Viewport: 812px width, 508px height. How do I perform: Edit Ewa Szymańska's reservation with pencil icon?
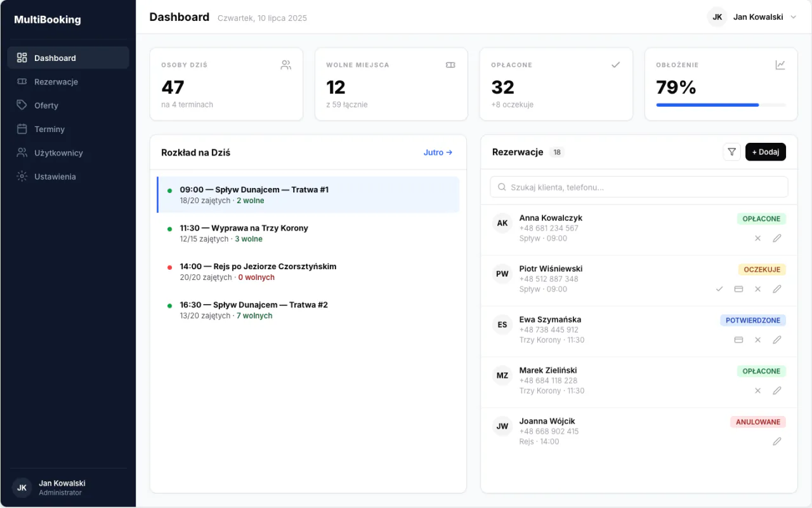coord(776,340)
